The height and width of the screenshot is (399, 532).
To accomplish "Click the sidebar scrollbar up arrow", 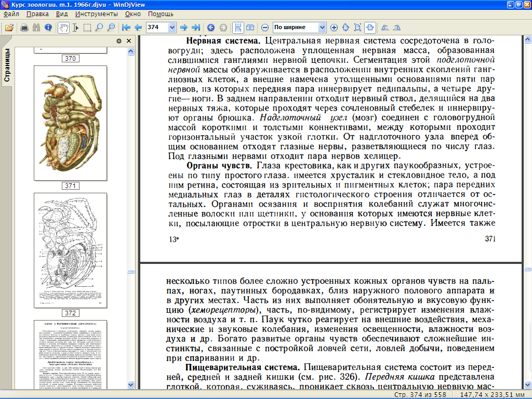I will (131, 51).
